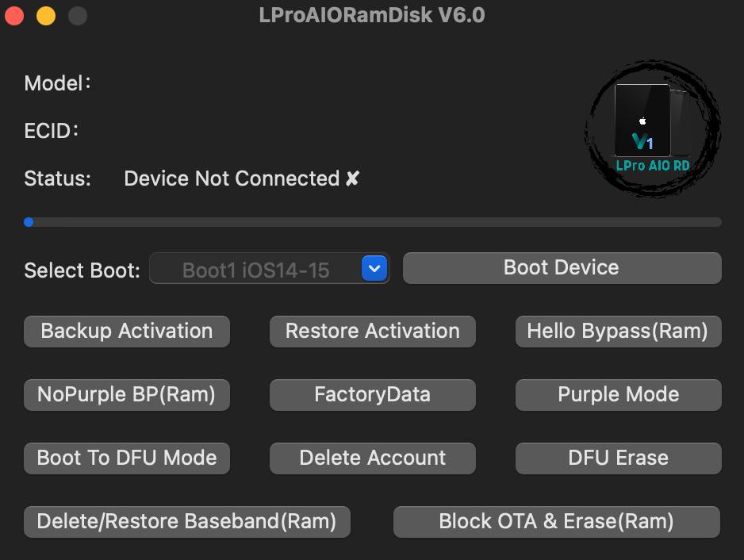Close the window with red button
Image resolution: width=744 pixels, height=560 pixels.
(x=14, y=15)
